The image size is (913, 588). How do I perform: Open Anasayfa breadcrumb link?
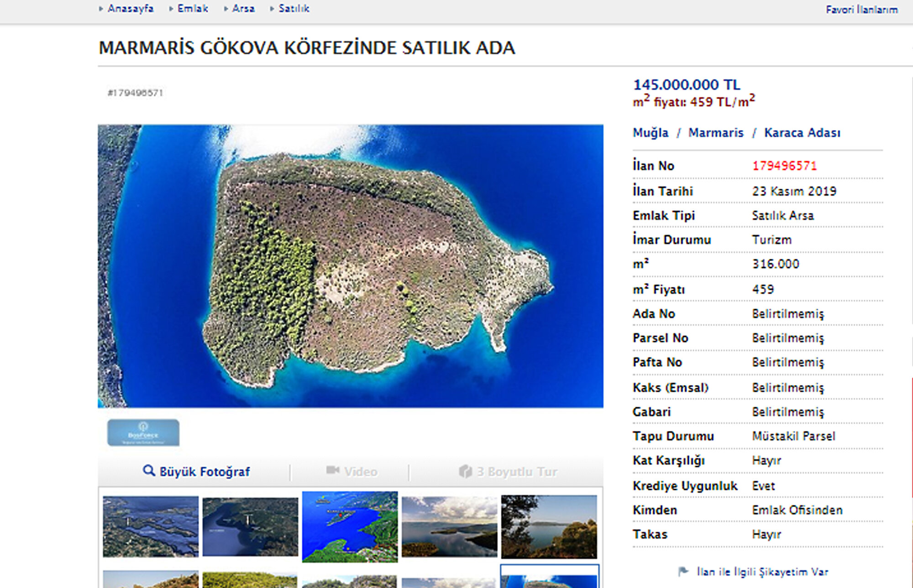(x=131, y=9)
